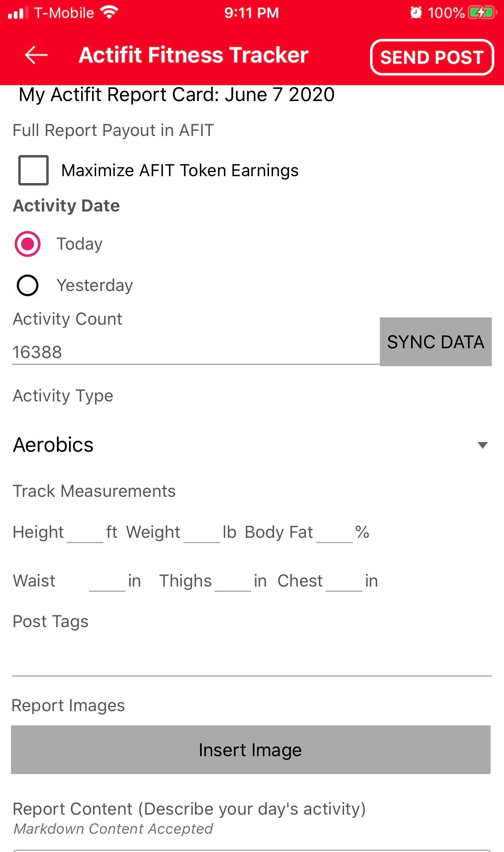
Task: Click the Waist measurement input field
Action: (107, 581)
